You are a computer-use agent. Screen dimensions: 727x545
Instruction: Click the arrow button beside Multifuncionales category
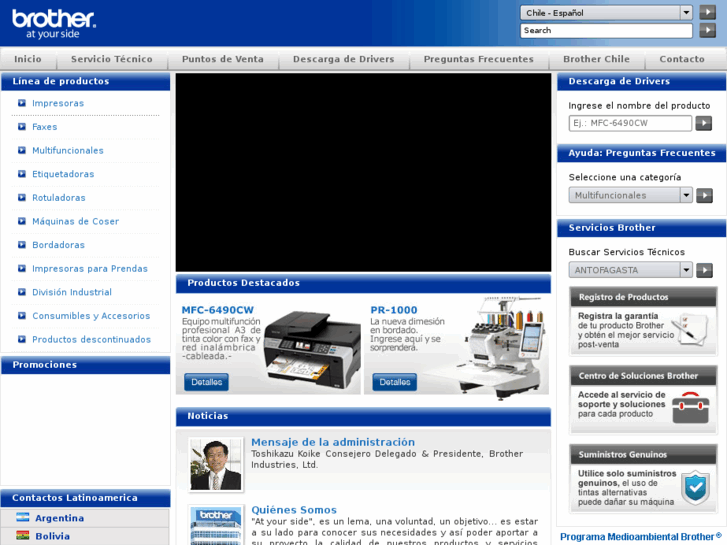click(x=704, y=196)
